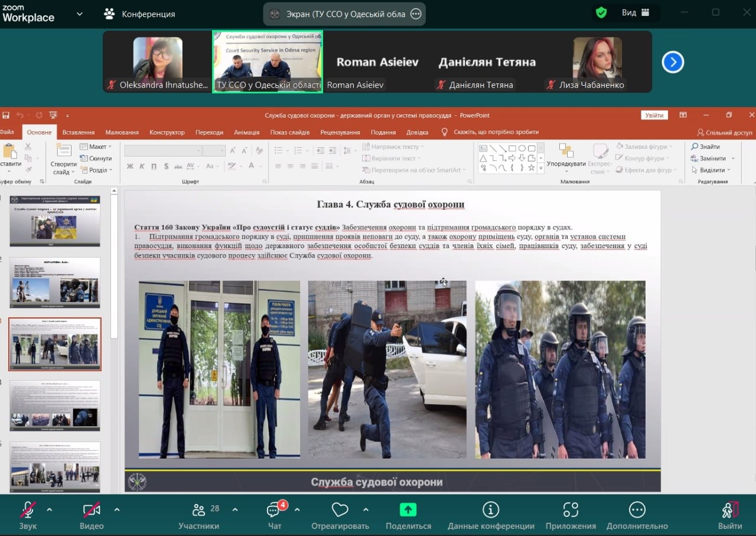Turn on the camera (Видео)
Image resolution: width=756 pixels, height=536 pixels.
pyautogui.click(x=91, y=510)
